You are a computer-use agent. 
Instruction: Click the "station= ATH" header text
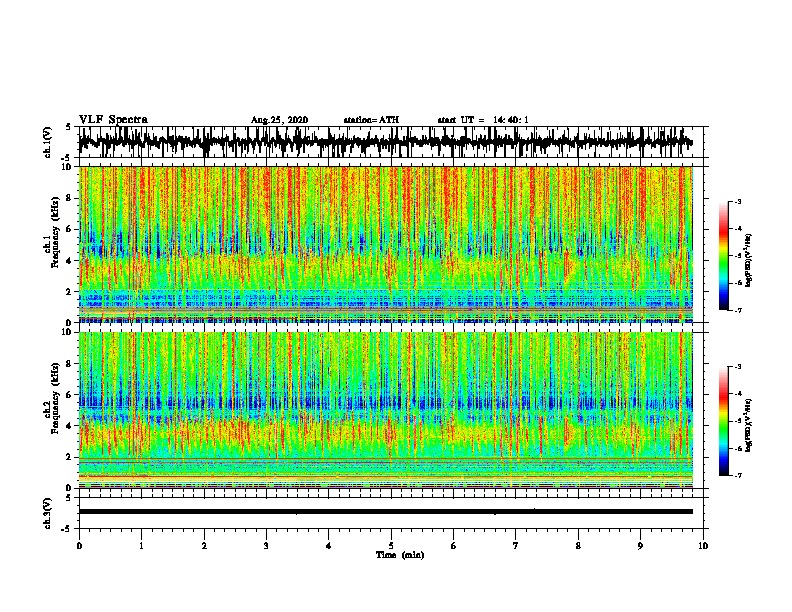pyautogui.click(x=371, y=120)
